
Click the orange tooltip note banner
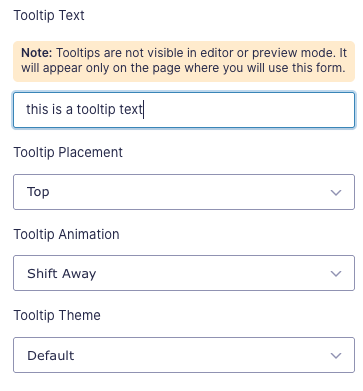[x=184, y=61]
